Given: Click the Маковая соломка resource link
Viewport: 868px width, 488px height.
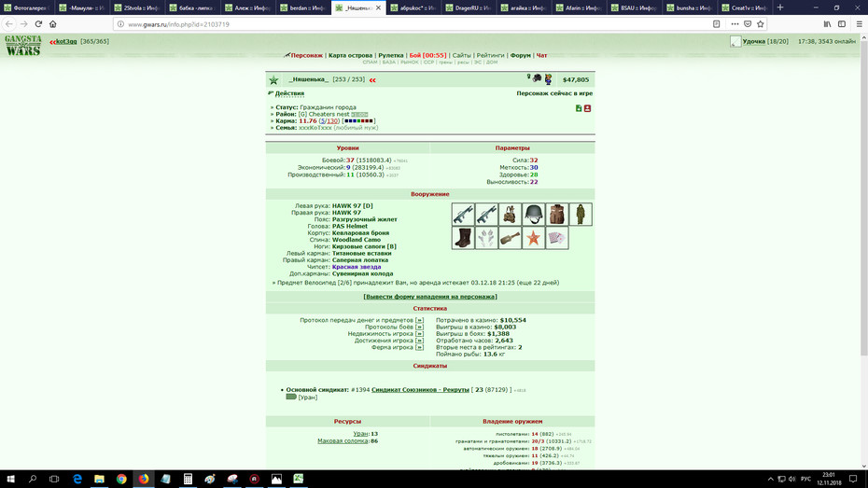Looking at the screenshot, I should point(343,441).
